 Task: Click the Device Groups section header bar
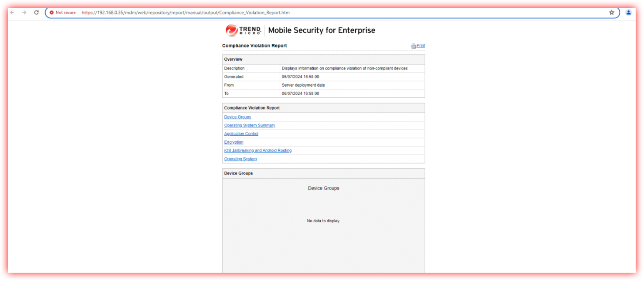[x=324, y=173]
